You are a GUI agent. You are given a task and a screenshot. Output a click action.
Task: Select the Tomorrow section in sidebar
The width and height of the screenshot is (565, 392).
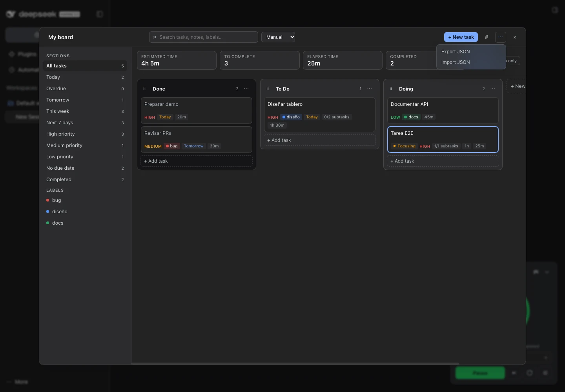(x=85, y=100)
